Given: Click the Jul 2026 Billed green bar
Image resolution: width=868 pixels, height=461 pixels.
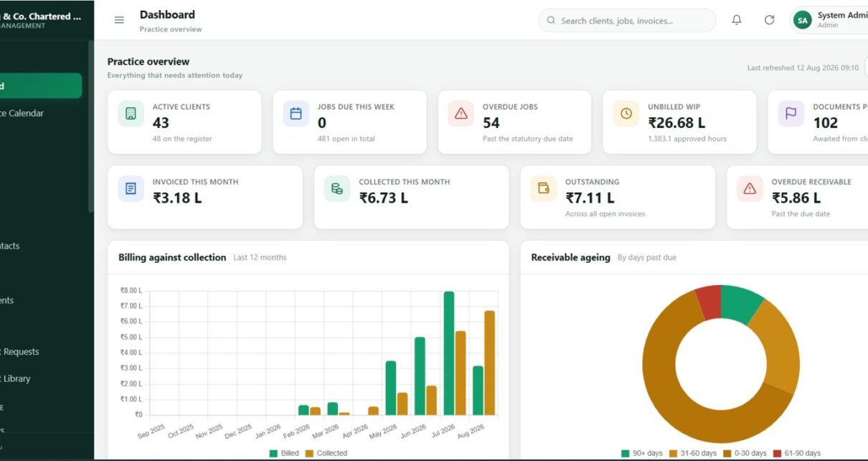Looking at the screenshot, I should (449, 353).
